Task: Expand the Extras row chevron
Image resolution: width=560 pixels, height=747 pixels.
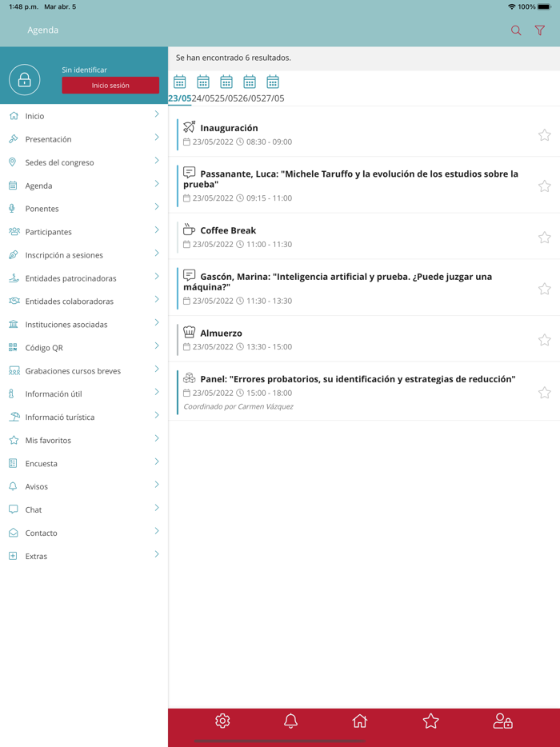Action: click(x=156, y=554)
